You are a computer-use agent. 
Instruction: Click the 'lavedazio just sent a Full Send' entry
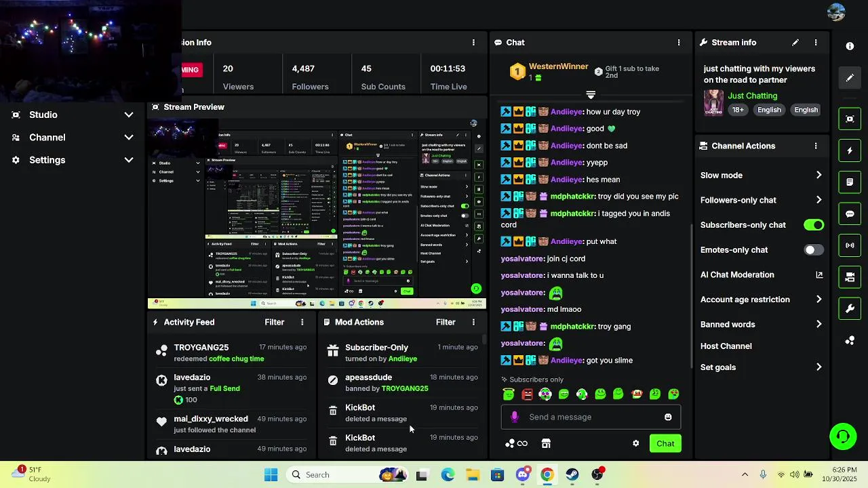pos(231,388)
